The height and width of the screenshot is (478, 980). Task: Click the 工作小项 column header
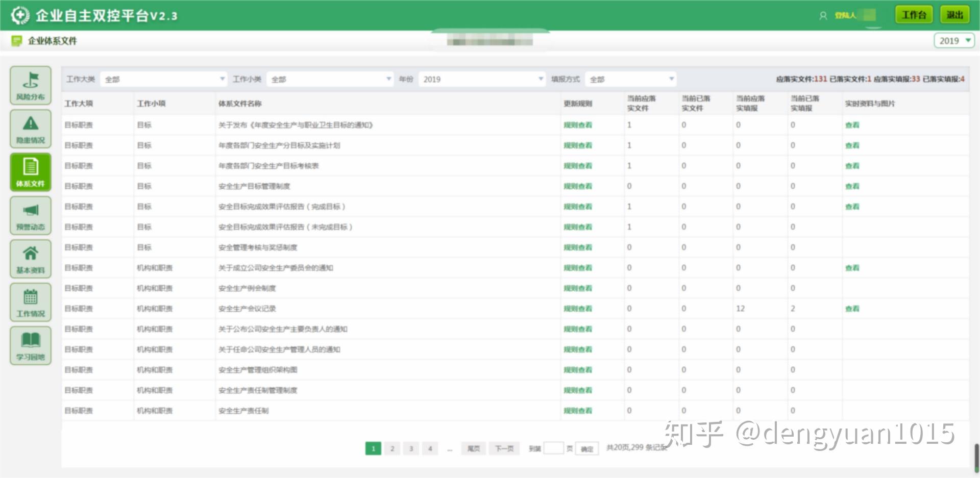151,104
